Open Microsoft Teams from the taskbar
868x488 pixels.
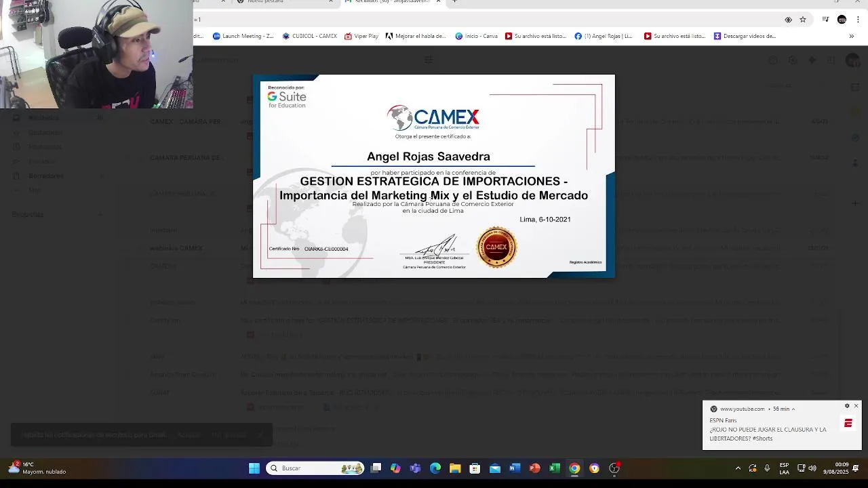416,468
